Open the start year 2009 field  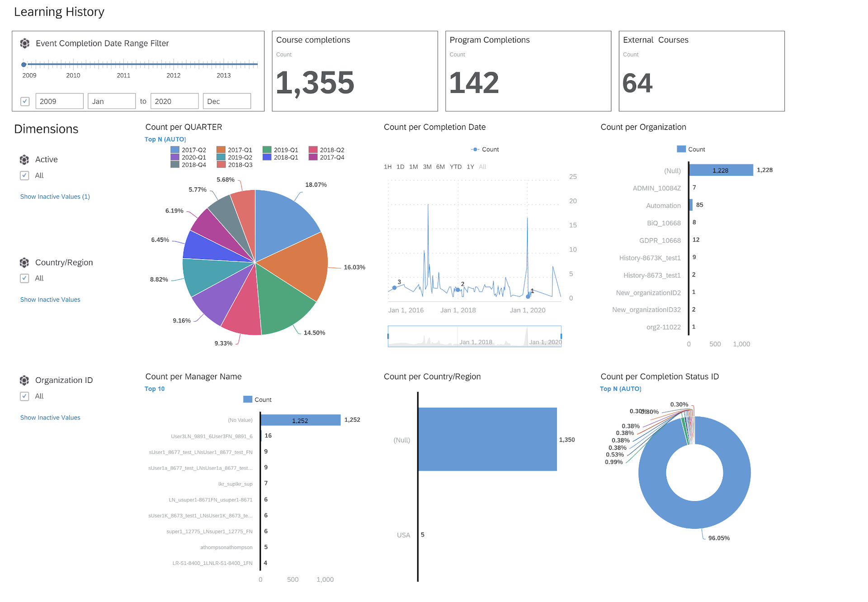(x=60, y=101)
